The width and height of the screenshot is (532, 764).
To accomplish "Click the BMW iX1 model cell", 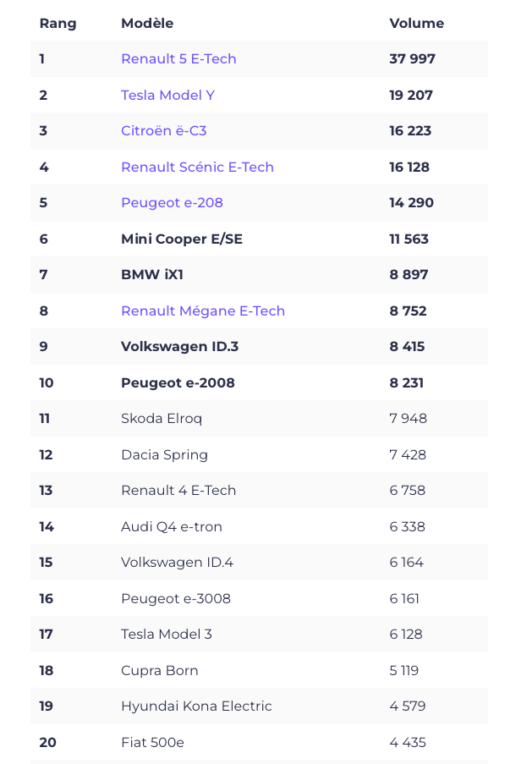I will click(x=153, y=275).
